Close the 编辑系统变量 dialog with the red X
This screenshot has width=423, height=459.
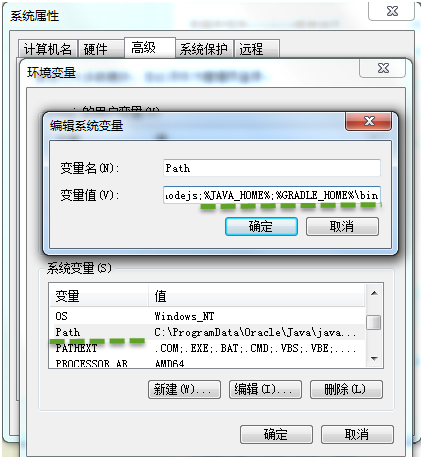(x=368, y=121)
